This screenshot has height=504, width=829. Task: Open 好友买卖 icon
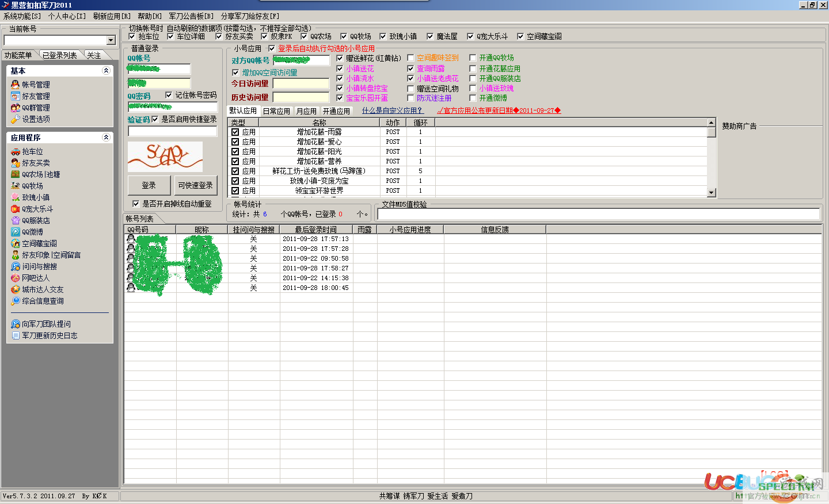(16, 163)
